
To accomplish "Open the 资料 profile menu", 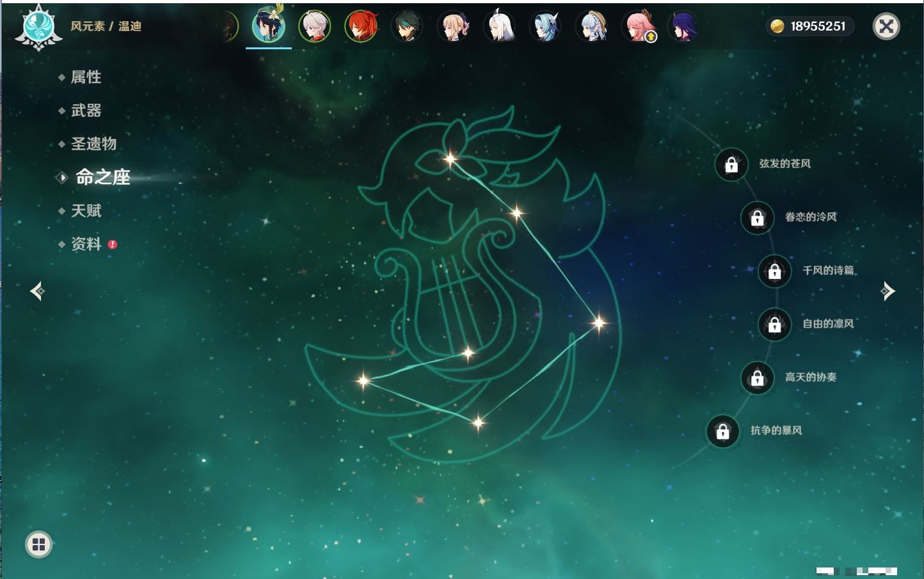I will click(86, 244).
